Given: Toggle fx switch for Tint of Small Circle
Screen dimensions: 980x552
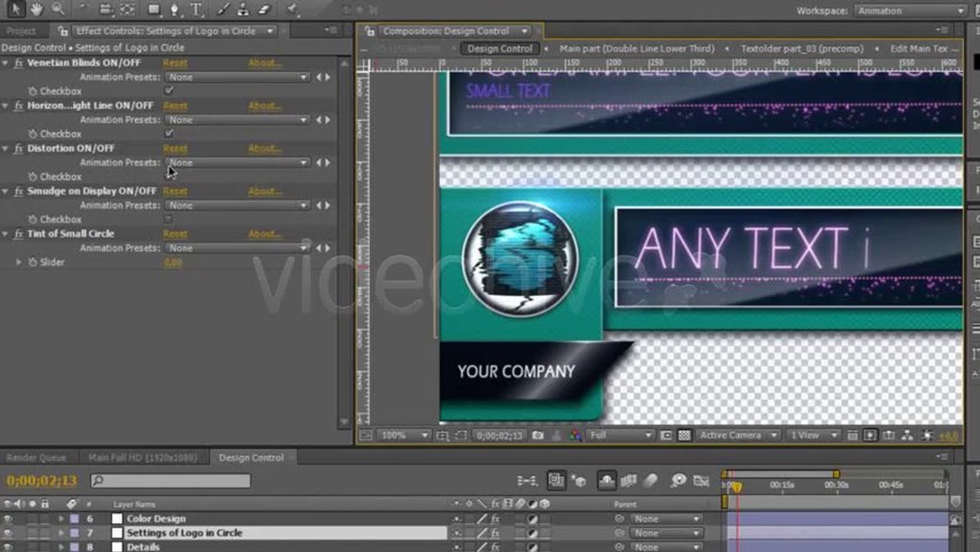Looking at the screenshot, I should (x=18, y=234).
